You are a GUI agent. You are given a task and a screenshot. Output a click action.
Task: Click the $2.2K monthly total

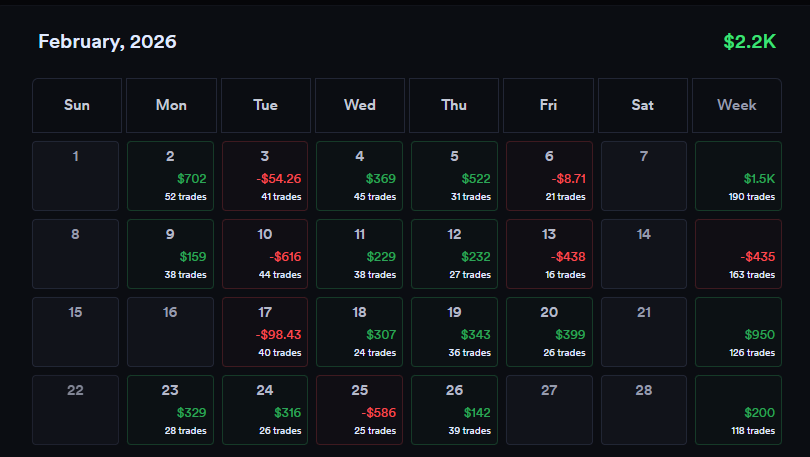750,42
